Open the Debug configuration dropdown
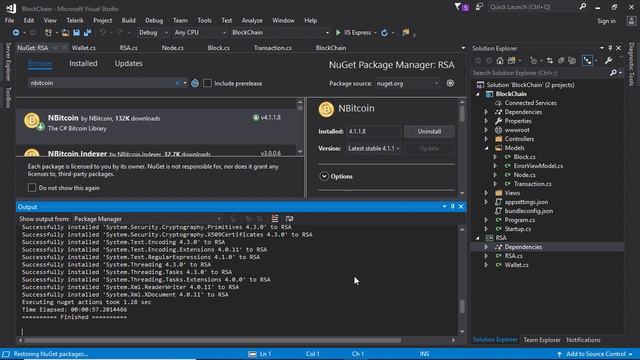The width and height of the screenshot is (640, 360). point(153,33)
